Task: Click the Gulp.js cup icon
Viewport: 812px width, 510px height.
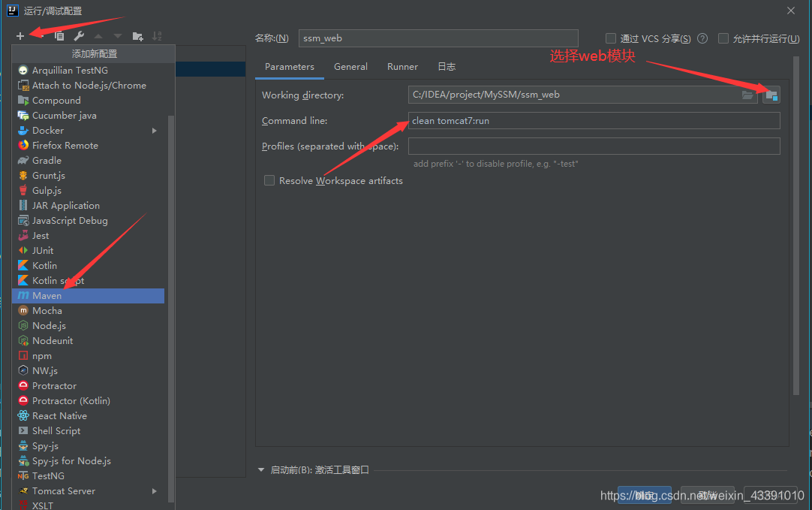Action: pos(23,190)
